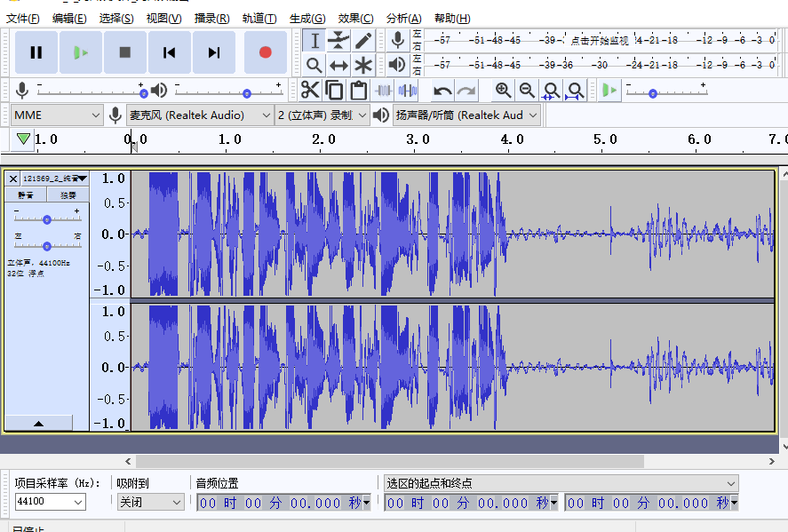Viewport: 788px width, 532px height.
Task: Open the 编辑(E) menu
Action: (x=69, y=19)
